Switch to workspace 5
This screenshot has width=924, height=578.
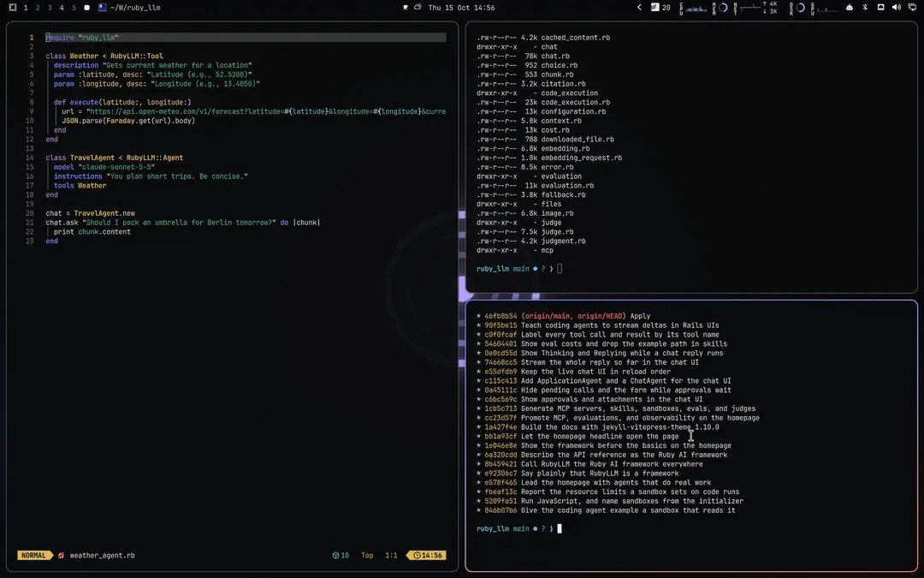pos(74,8)
